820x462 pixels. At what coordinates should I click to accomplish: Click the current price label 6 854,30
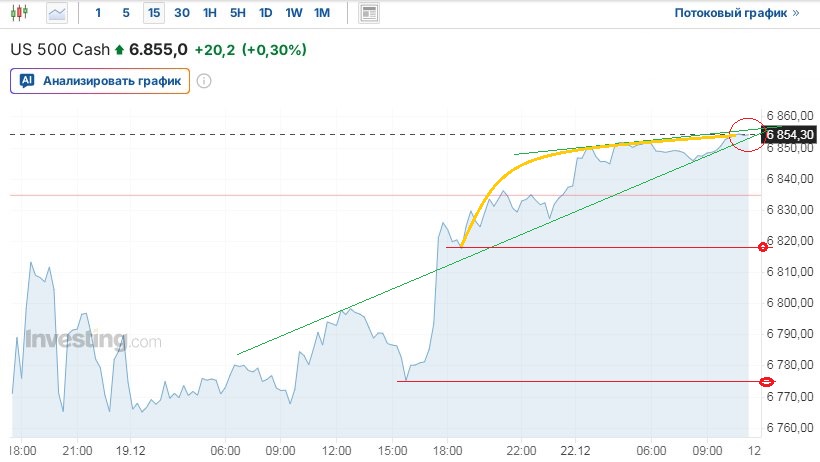[791, 134]
